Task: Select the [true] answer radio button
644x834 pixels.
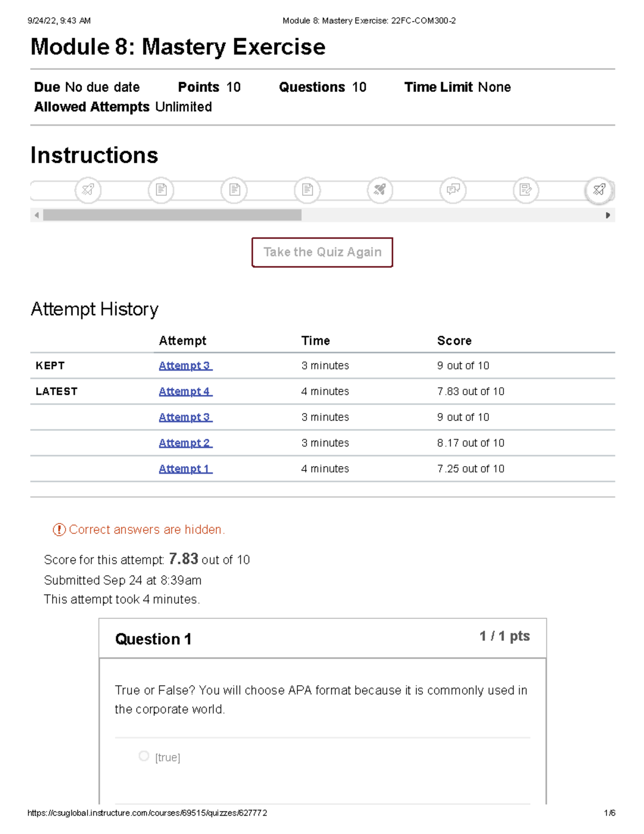Action: click(143, 756)
